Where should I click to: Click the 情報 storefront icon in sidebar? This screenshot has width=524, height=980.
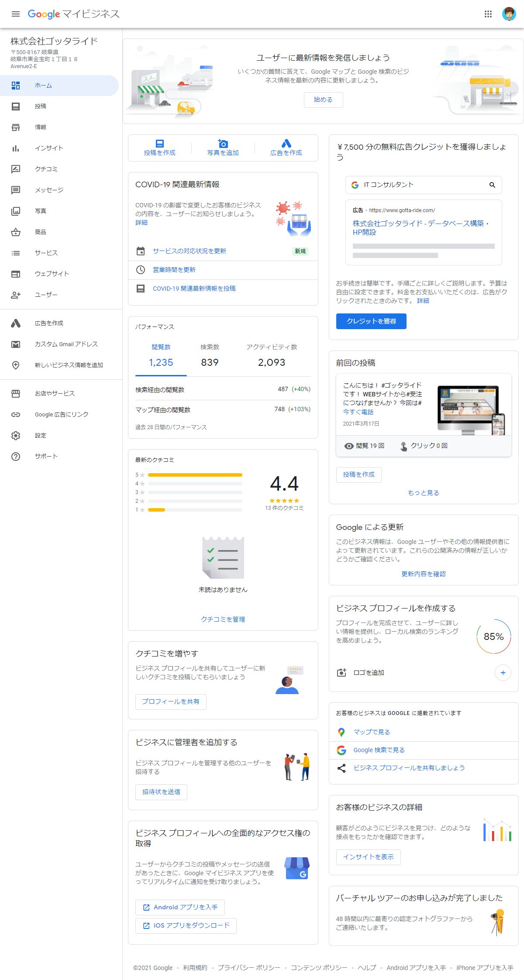click(16, 127)
